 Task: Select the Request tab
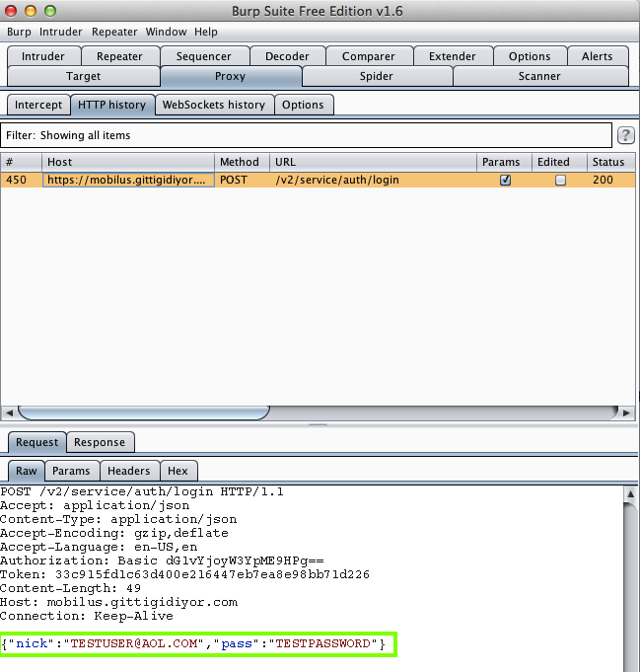click(x=36, y=442)
